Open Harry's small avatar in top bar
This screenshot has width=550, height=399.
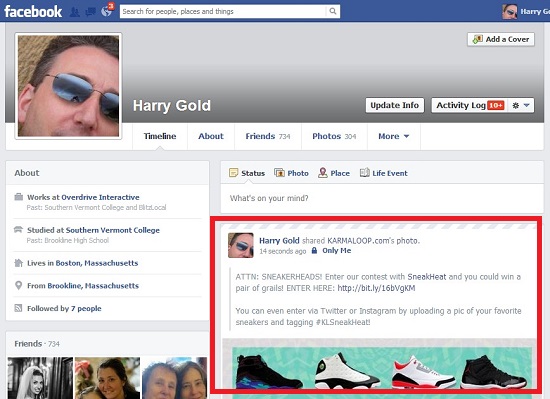coord(509,11)
